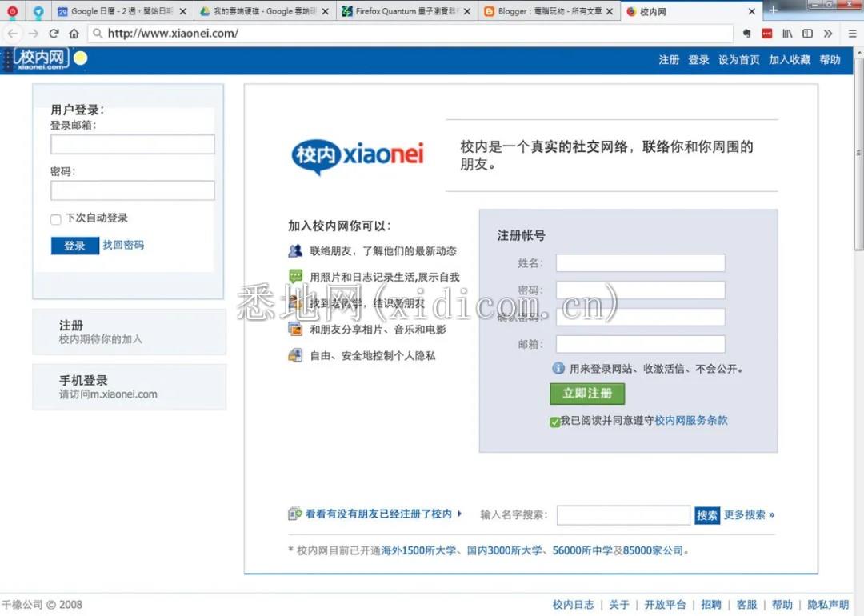This screenshot has height=616, width=864.
Task: Open the 手机登录 sidebar panel
Action: point(129,386)
